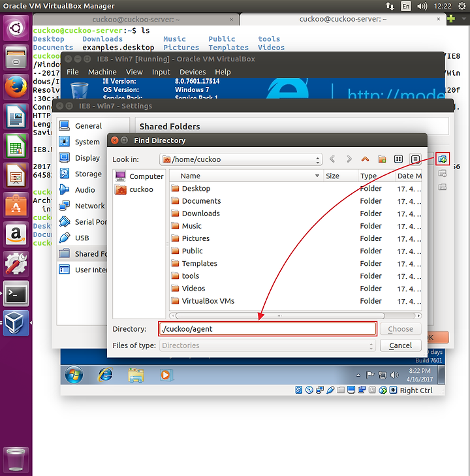This screenshot has height=476, width=470.
Task: Open the En keyboard layout indicator
Action: tap(405, 6)
